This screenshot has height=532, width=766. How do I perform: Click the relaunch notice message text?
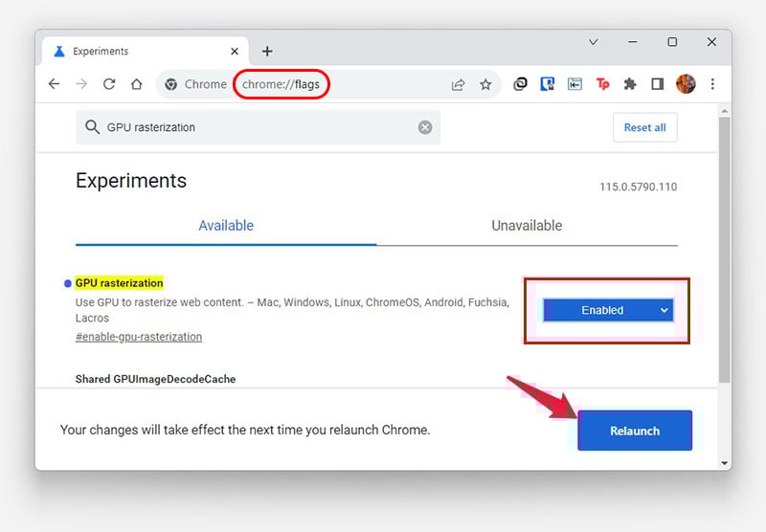click(x=245, y=430)
